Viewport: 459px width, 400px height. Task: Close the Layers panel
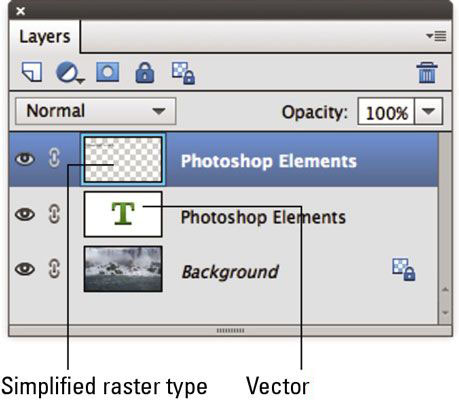pyautogui.click(x=20, y=11)
